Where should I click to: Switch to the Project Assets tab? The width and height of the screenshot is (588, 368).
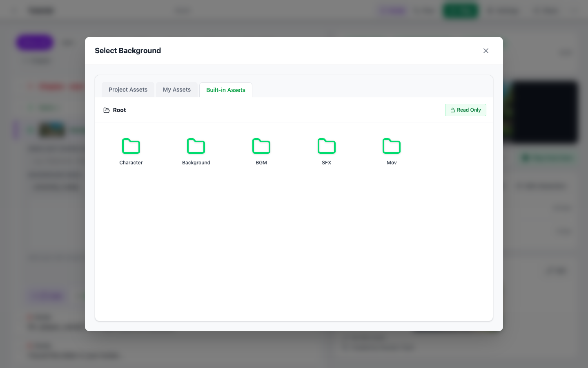[128, 90]
